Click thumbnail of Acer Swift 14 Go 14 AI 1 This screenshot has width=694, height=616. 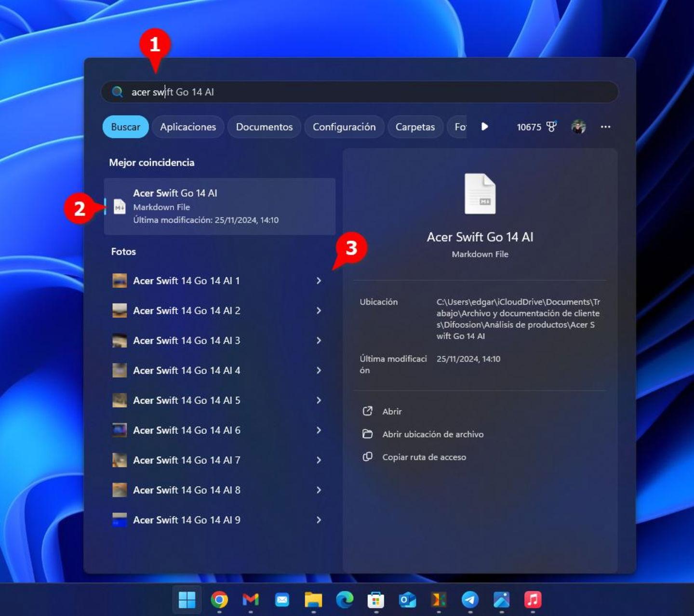point(120,281)
